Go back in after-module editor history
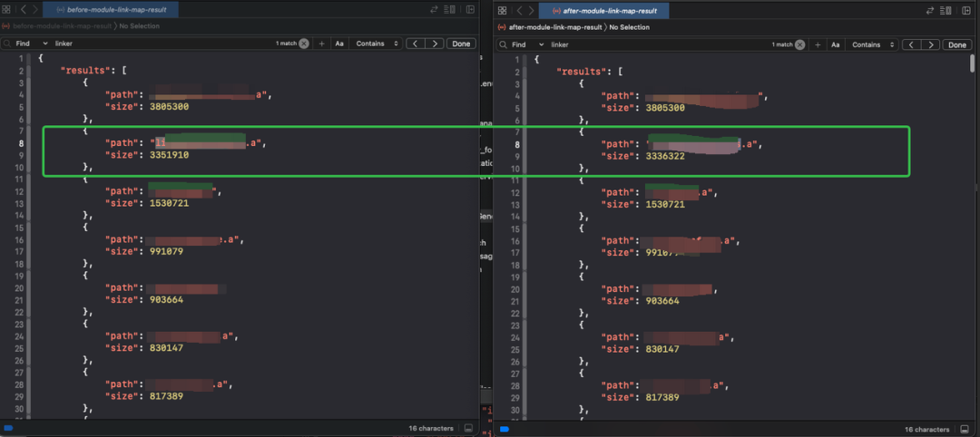The image size is (980, 437). coord(519,11)
